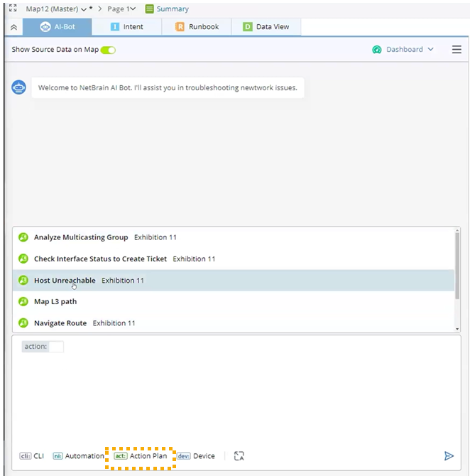Click the suggestion list scrollbar thumb
The image size is (470, 476).
(457, 266)
